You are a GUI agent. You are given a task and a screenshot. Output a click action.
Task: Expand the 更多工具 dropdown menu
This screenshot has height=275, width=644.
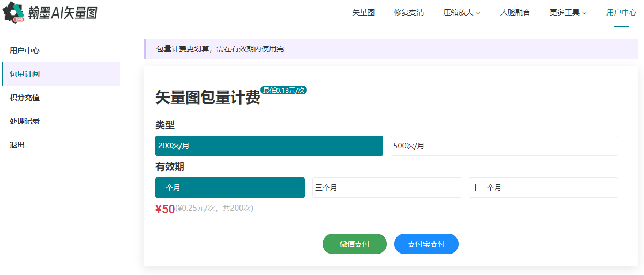pyautogui.click(x=568, y=12)
